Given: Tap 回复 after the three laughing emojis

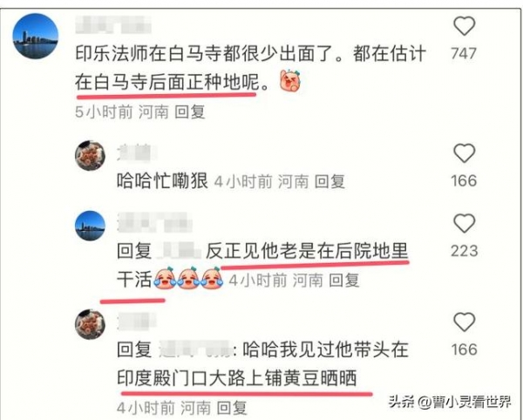Looking at the screenshot, I should point(344,280).
